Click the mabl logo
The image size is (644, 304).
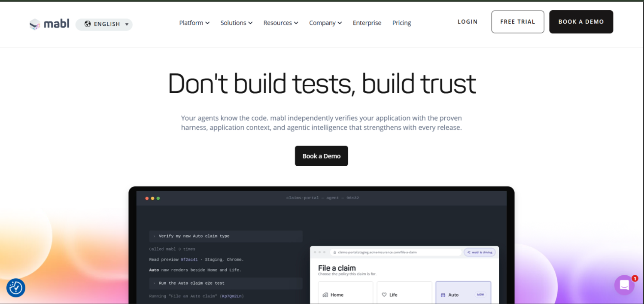(49, 24)
